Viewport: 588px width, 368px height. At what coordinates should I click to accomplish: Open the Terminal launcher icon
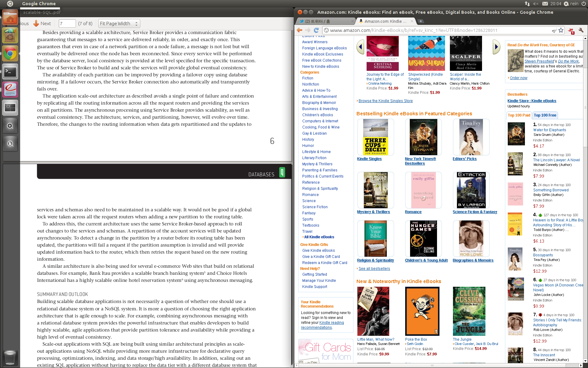[10, 72]
